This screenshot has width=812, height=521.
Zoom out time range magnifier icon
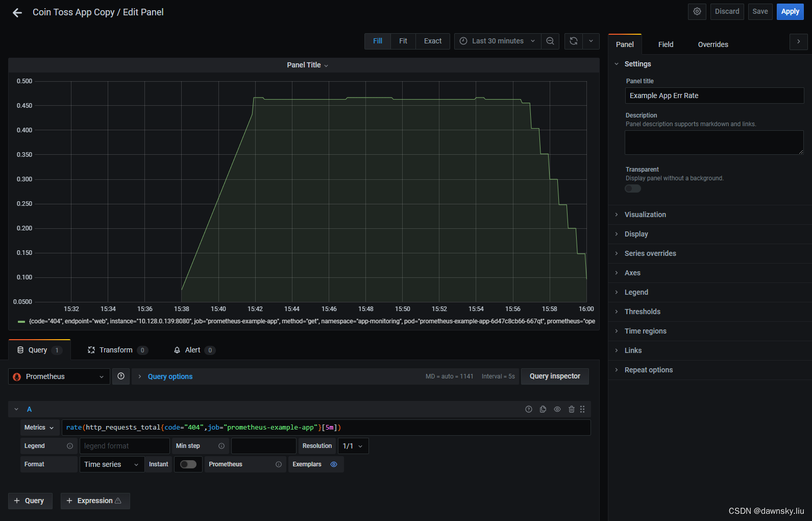pyautogui.click(x=550, y=41)
